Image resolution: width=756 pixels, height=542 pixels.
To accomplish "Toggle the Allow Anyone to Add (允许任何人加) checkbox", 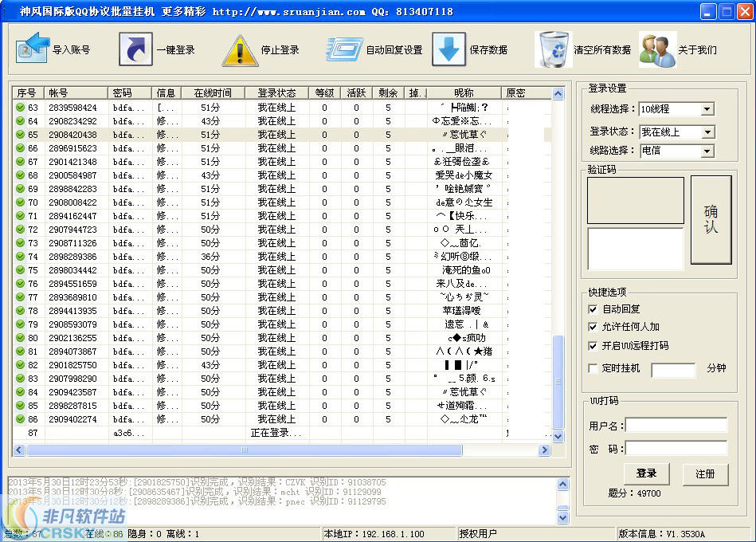I will tap(593, 327).
